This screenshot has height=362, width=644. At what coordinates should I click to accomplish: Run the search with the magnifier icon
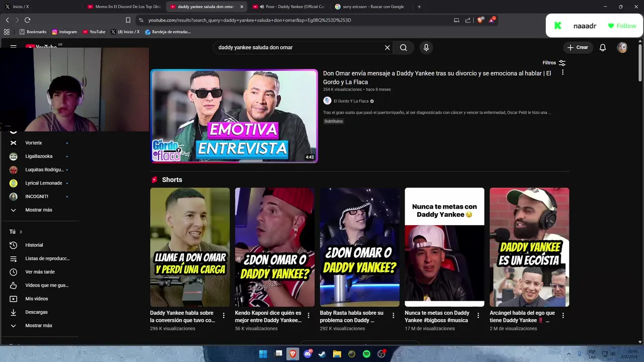[x=404, y=47]
